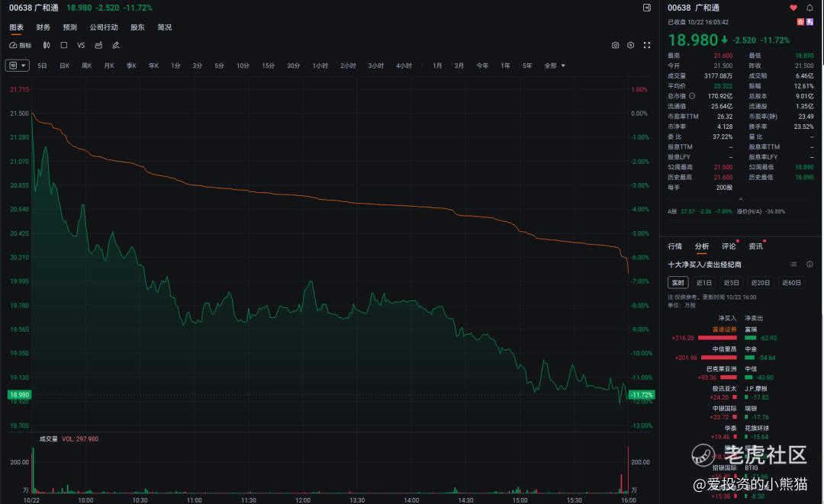Click the square frame icon in chart toolbar

coord(63,45)
